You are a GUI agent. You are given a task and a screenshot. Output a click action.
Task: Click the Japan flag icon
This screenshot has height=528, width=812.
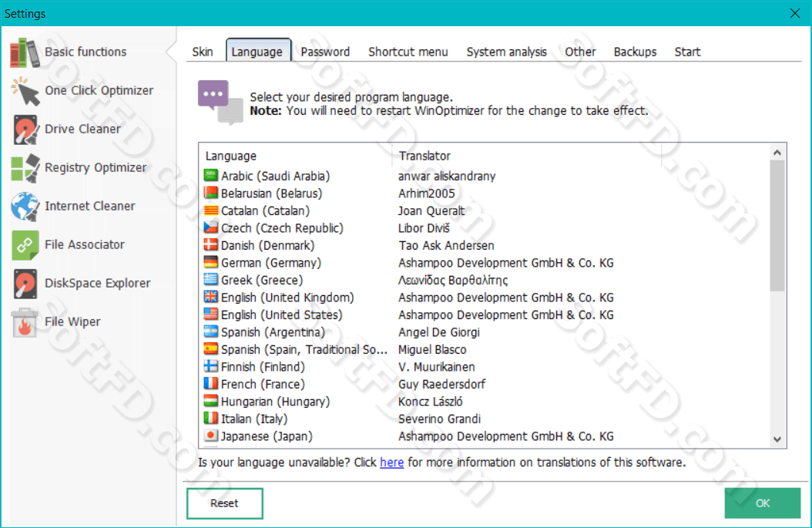211,436
